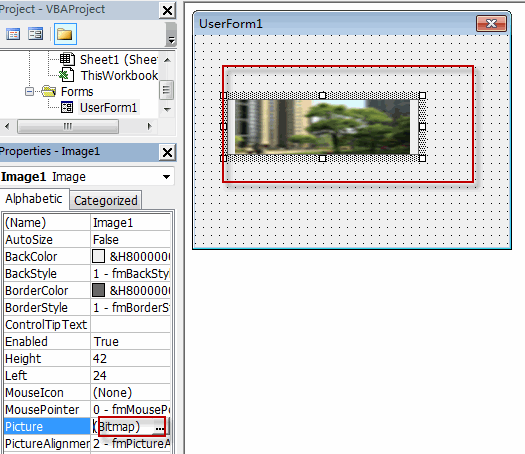Select the Enabled property name
This screenshot has width=525, height=454.
(x=47, y=342)
